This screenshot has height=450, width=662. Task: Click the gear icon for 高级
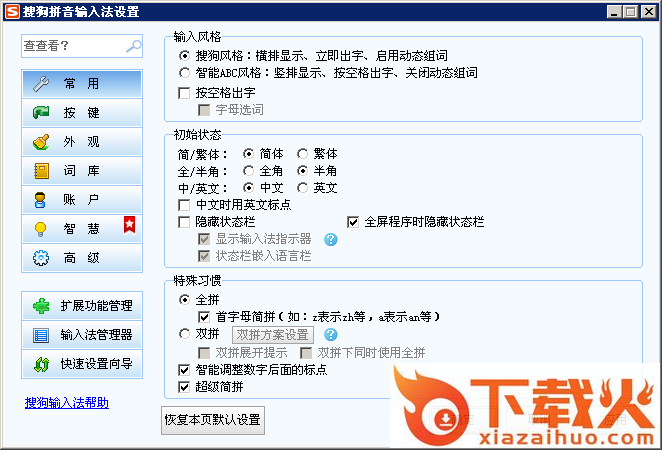coord(41,258)
